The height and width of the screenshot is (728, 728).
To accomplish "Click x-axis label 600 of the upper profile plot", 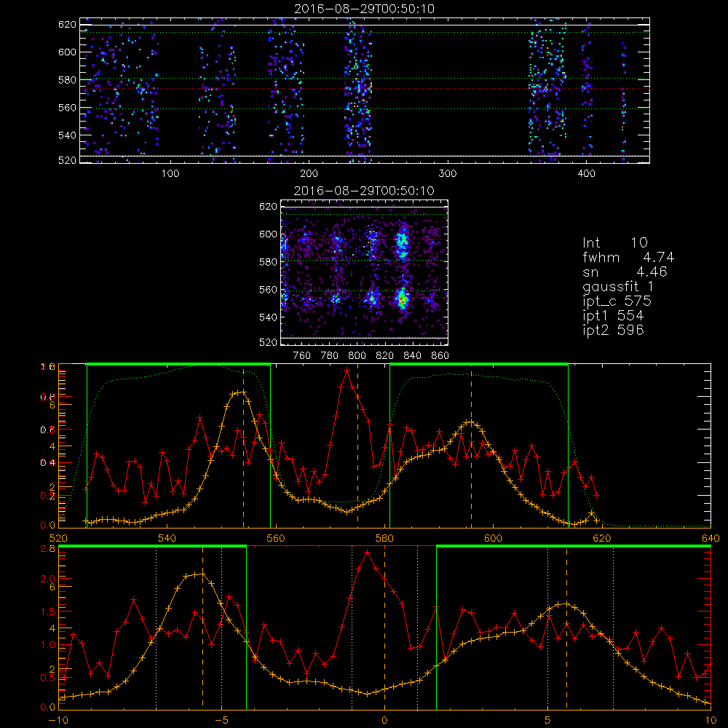I will (x=493, y=538).
